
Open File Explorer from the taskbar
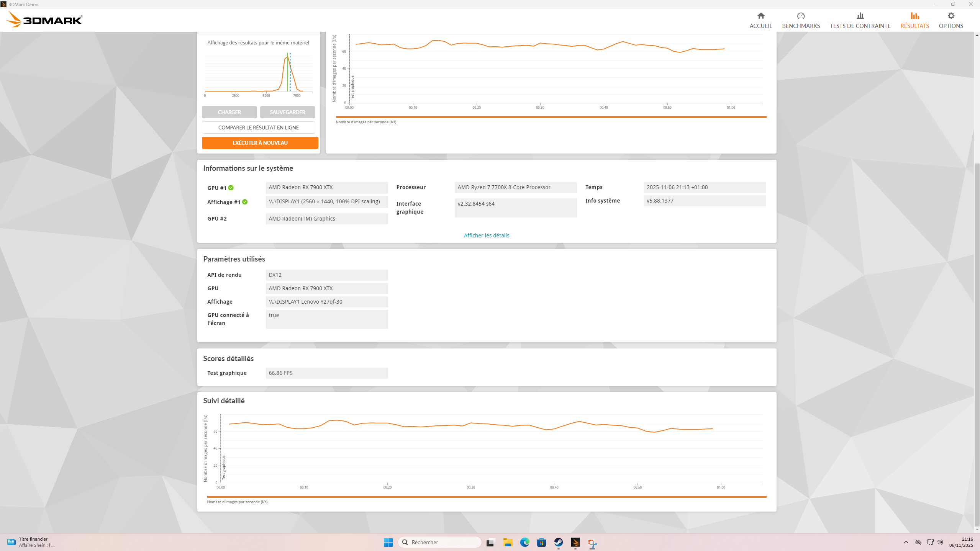[x=508, y=542]
